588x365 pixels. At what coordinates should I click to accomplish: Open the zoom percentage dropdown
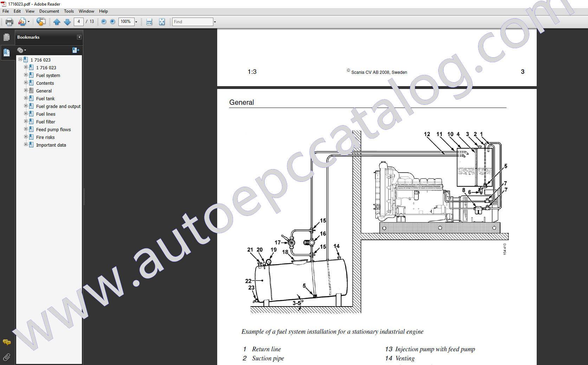click(136, 22)
